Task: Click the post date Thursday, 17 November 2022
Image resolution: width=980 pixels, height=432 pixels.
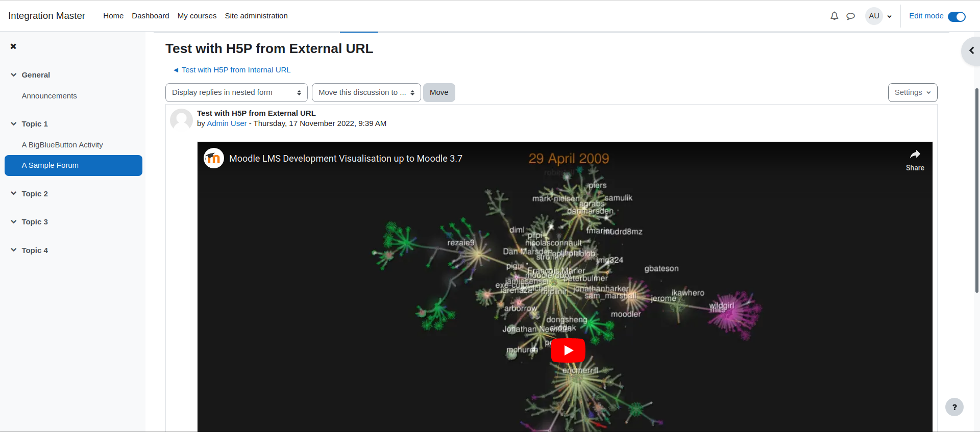Action: point(320,123)
